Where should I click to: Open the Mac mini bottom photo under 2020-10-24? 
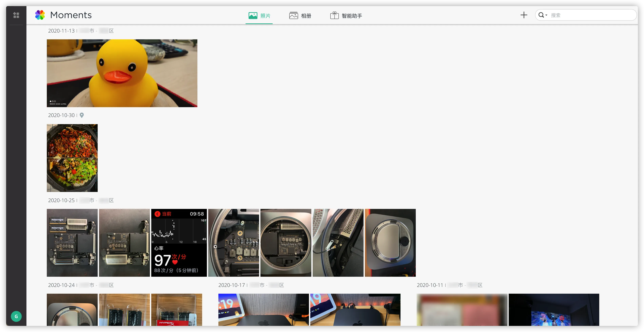coord(72,310)
